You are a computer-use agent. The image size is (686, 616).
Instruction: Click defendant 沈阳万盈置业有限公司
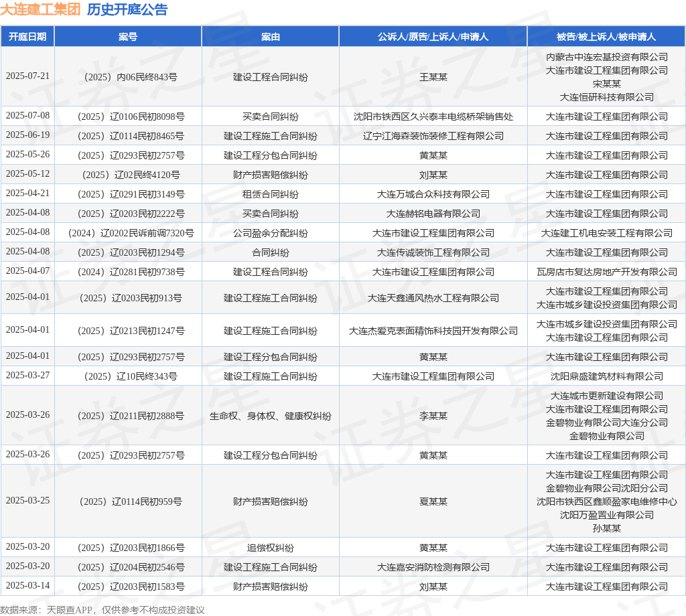click(x=606, y=515)
